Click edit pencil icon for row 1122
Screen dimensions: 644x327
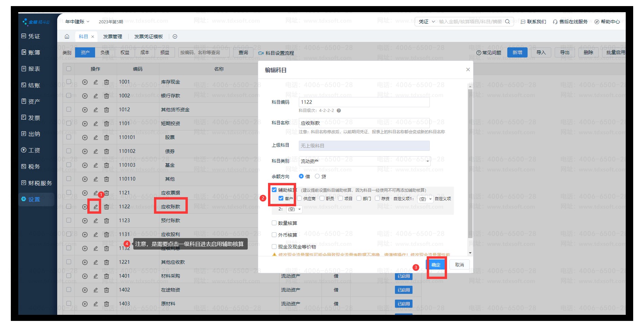tap(96, 207)
